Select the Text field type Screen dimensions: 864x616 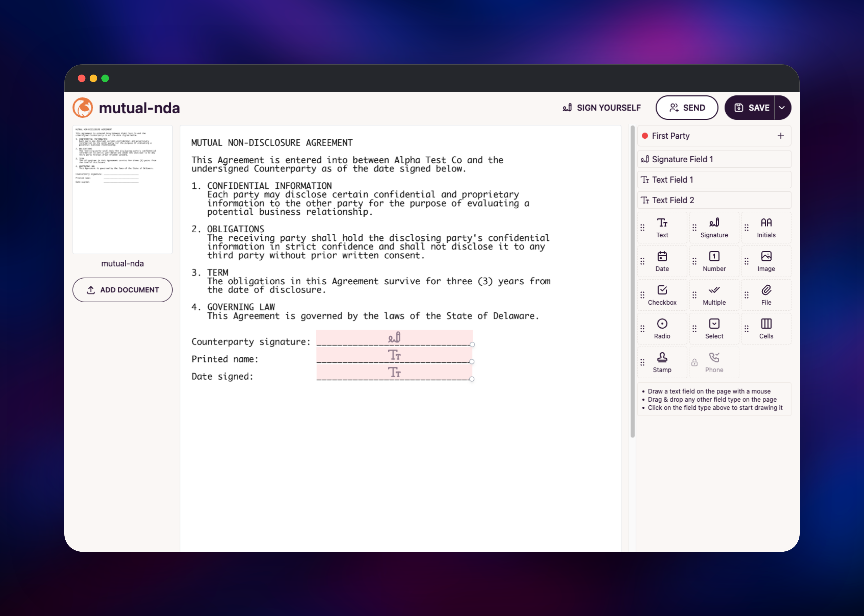click(662, 228)
